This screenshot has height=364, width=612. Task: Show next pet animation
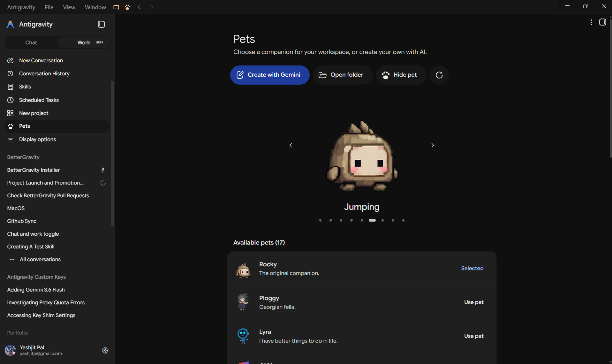click(433, 145)
